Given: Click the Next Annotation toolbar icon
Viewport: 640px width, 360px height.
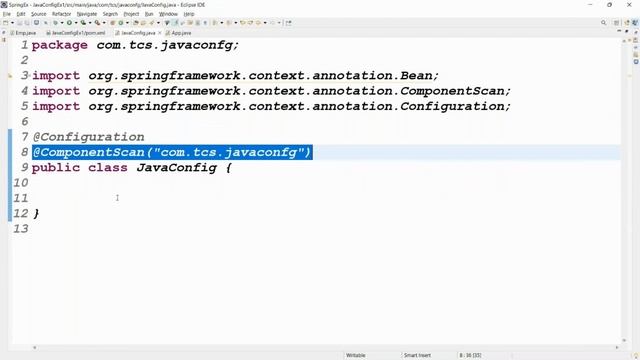Looking at the screenshot, I should pyautogui.click(x=215, y=23).
